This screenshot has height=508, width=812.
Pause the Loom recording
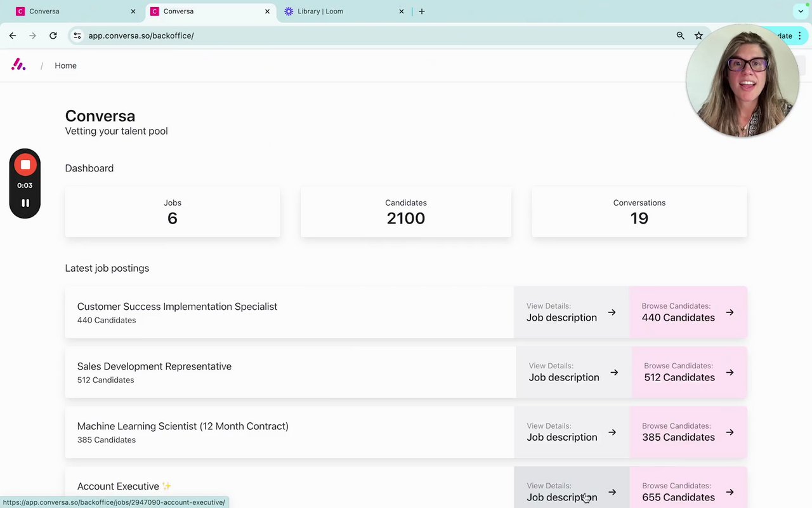click(x=25, y=203)
